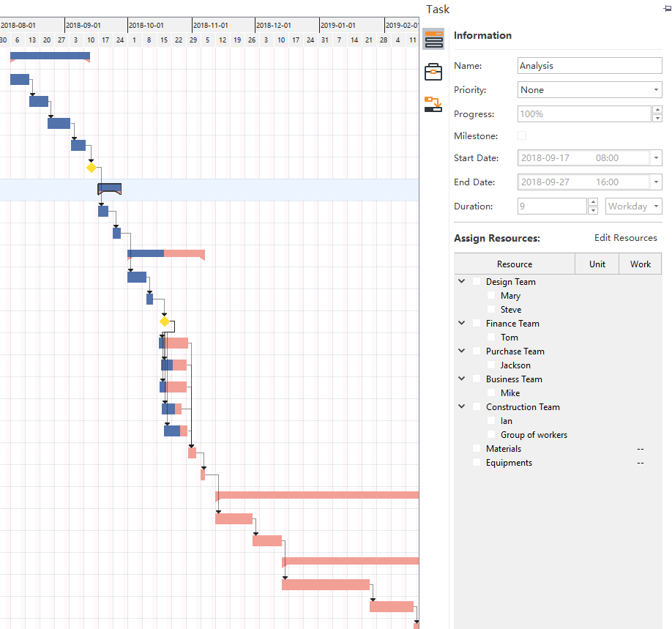
Task: Toggle the Milestone checkbox
Action: click(x=522, y=136)
